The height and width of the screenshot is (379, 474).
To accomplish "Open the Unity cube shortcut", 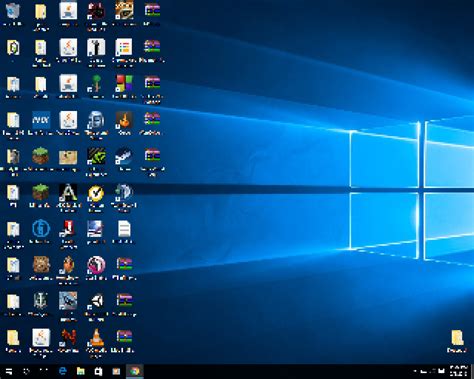I will (96, 301).
